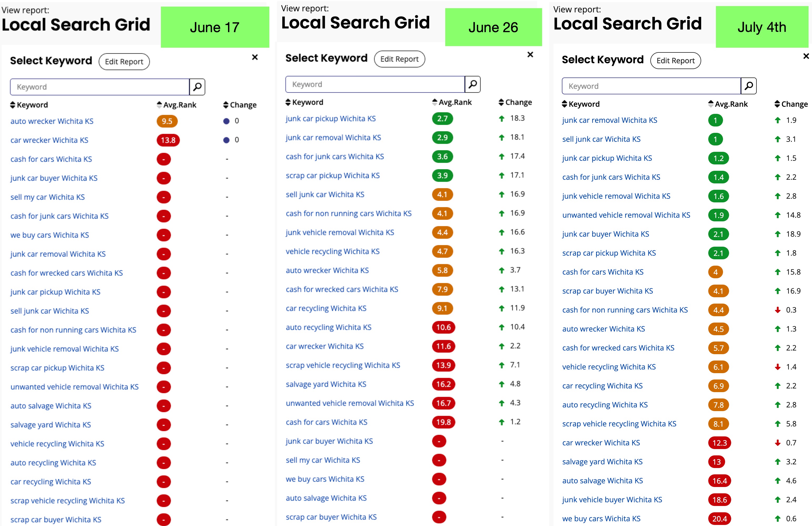This screenshot has width=812, height=526.
Task: Click the 18.3 change value in June 26 panel
Action: click(x=518, y=118)
